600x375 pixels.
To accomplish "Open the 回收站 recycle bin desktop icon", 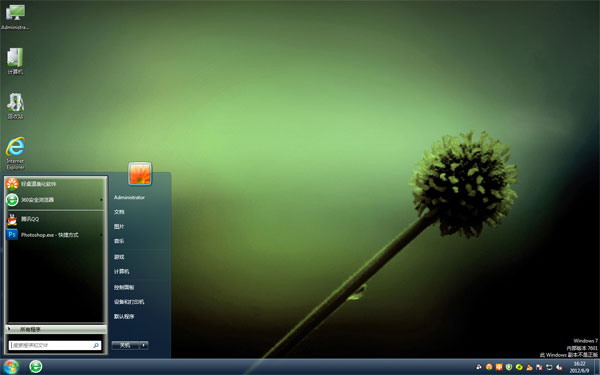I will tap(15, 106).
